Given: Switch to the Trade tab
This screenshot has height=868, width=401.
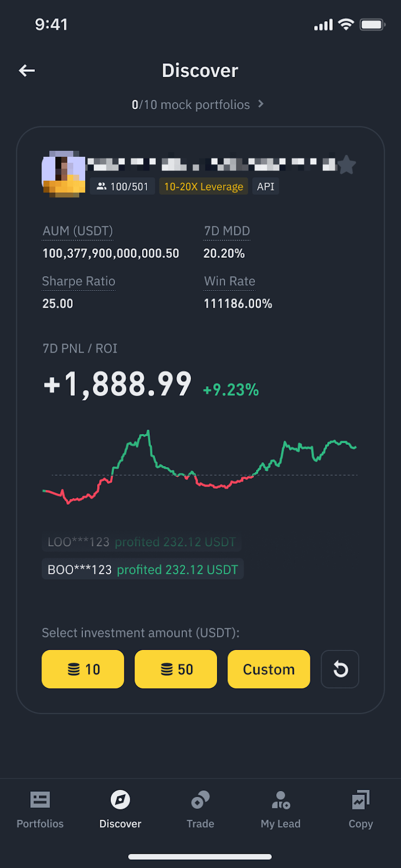Looking at the screenshot, I should tap(200, 809).
